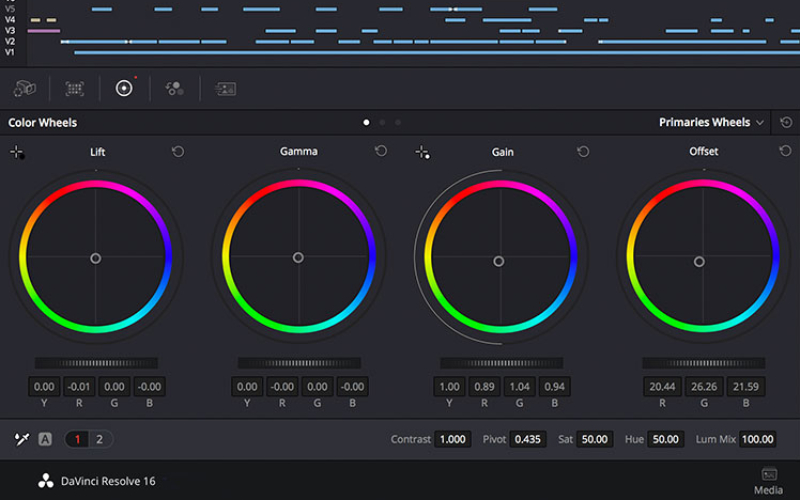Reset the Offset wheel
800x500 pixels.
click(x=785, y=151)
